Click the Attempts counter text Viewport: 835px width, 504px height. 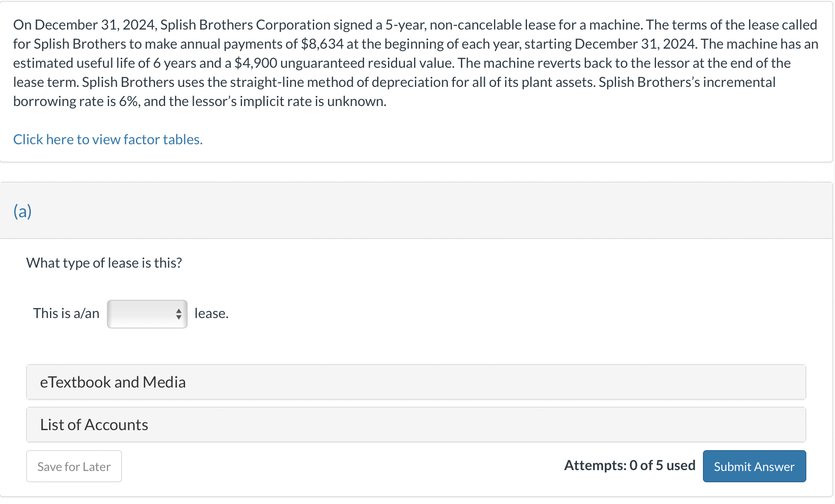pyautogui.click(x=630, y=465)
